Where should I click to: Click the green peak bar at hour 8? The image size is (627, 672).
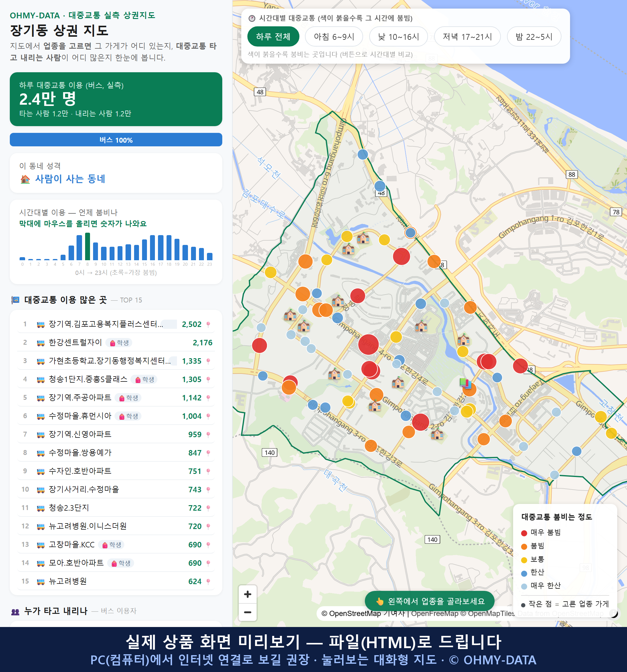pos(88,246)
